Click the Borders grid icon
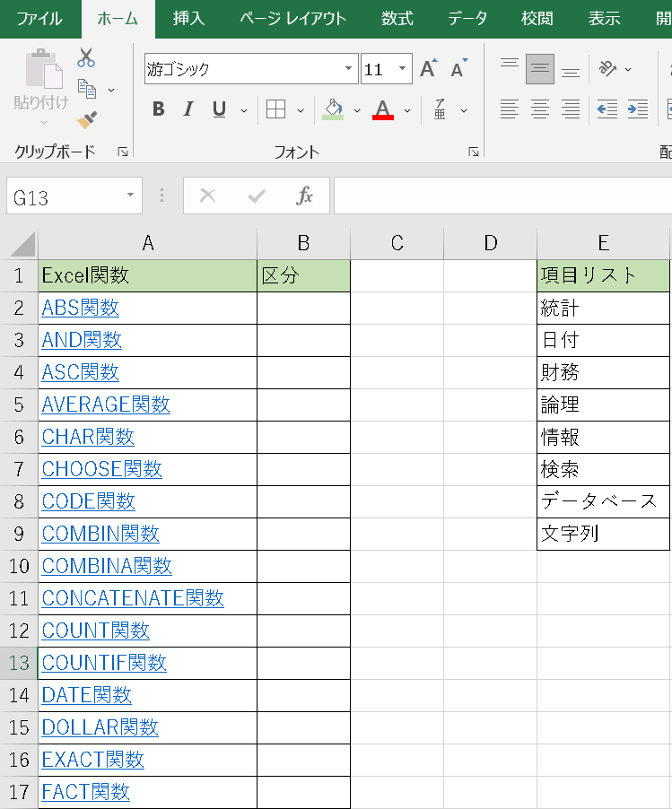Viewport: 672px width, 809px height. pyautogui.click(x=275, y=109)
